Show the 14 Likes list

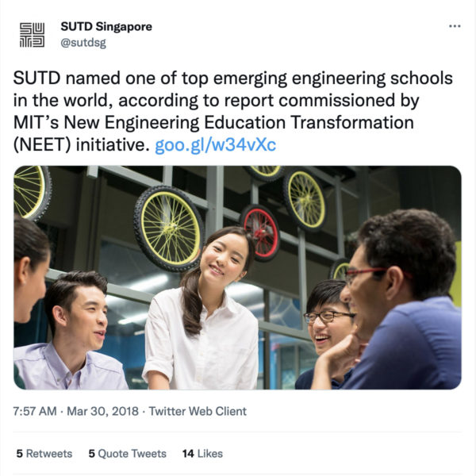coord(202,454)
